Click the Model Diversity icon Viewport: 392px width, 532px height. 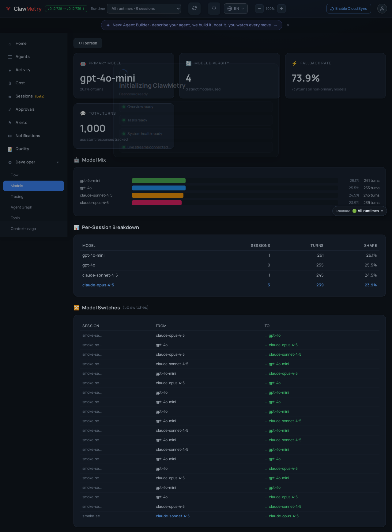189,63
